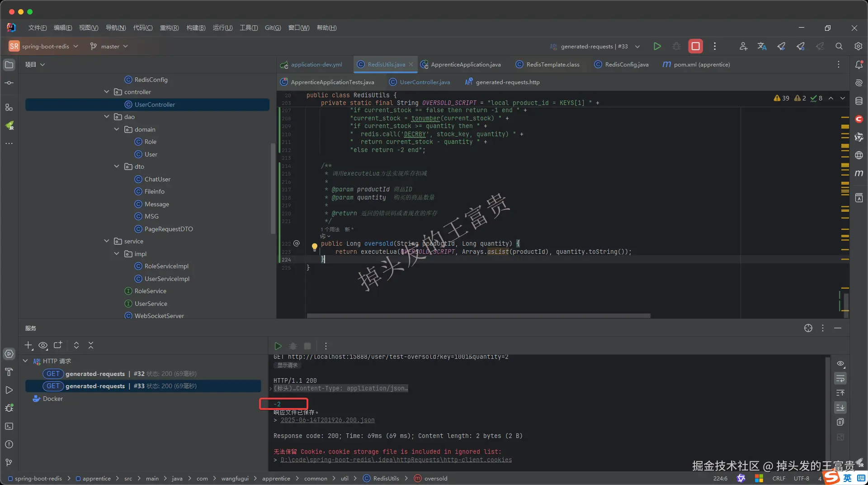
Task: Click the project tree vertical scrollbar
Action: (x=273, y=188)
